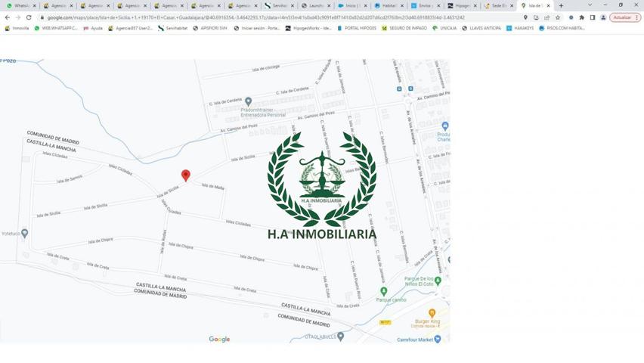Open the Servihabitat bookmark
Image resolution: width=644 pixels, height=363 pixels.
[x=172, y=29]
